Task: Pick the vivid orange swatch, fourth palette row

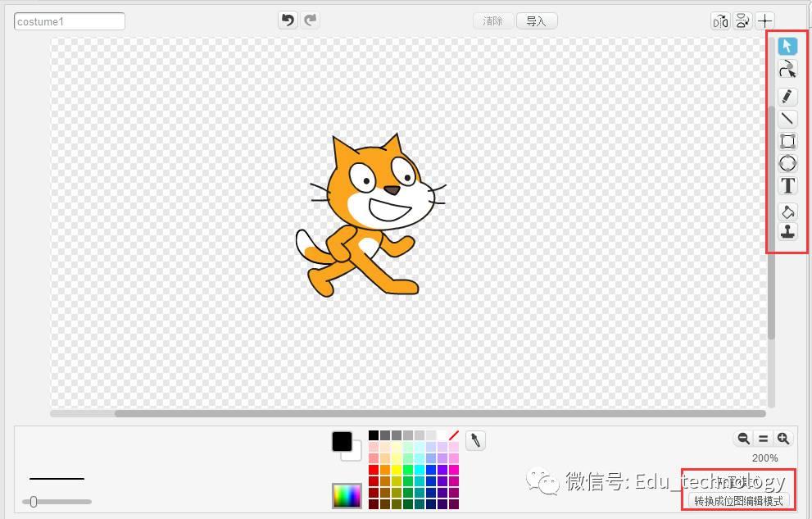Action: [x=385, y=470]
